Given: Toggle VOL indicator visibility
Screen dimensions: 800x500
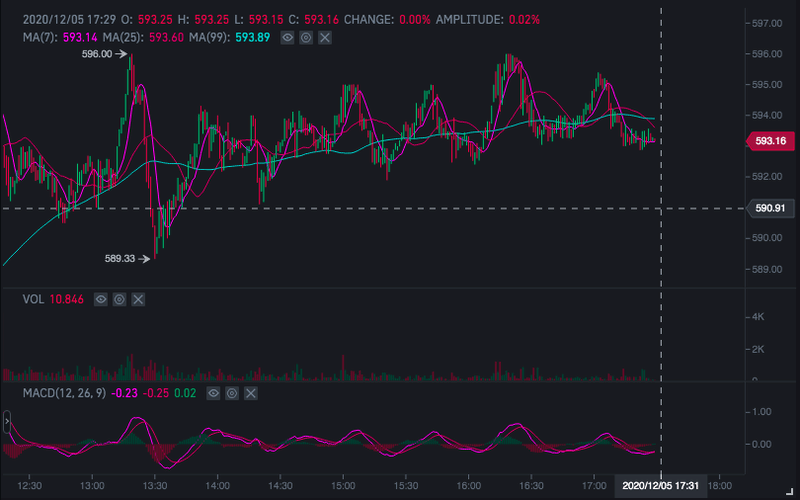Looking at the screenshot, I should pyautogui.click(x=101, y=299).
